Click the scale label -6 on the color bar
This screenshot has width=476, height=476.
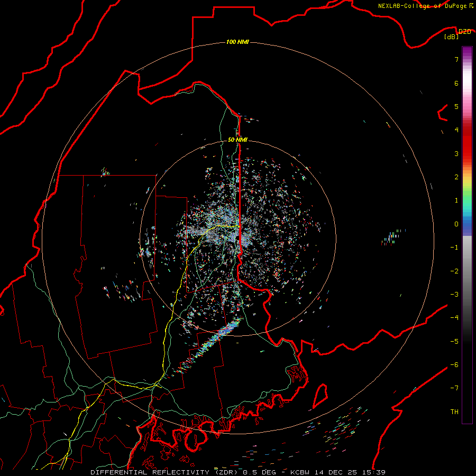click(x=454, y=365)
